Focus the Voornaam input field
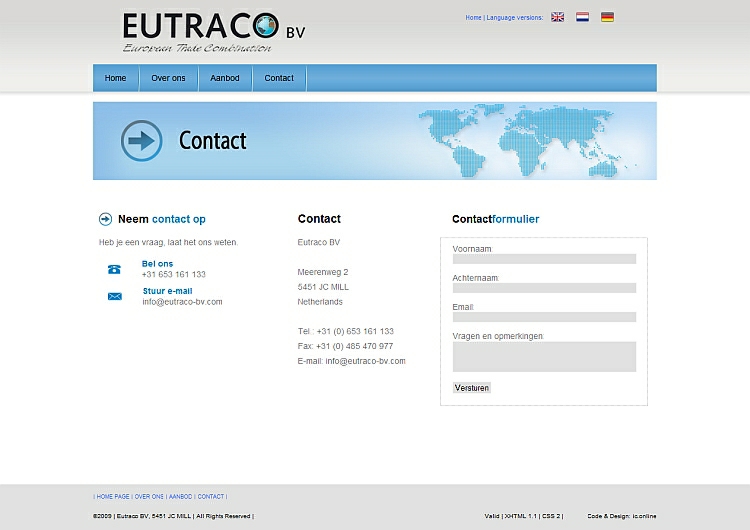 tap(544, 259)
